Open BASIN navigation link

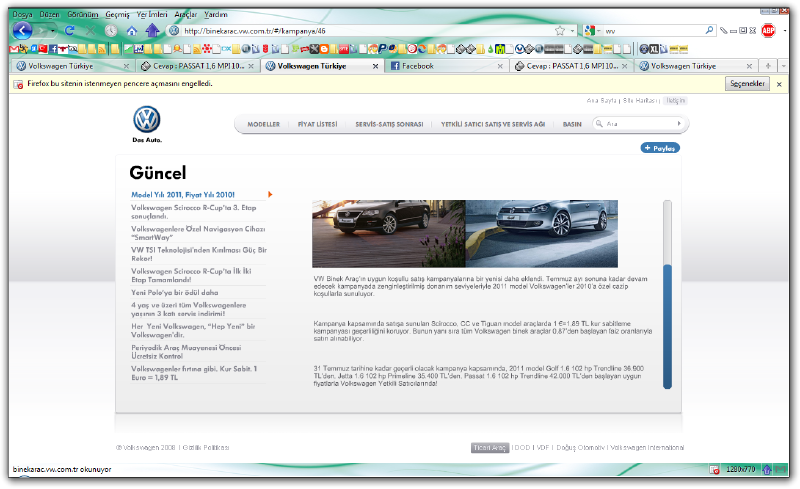tap(572, 124)
